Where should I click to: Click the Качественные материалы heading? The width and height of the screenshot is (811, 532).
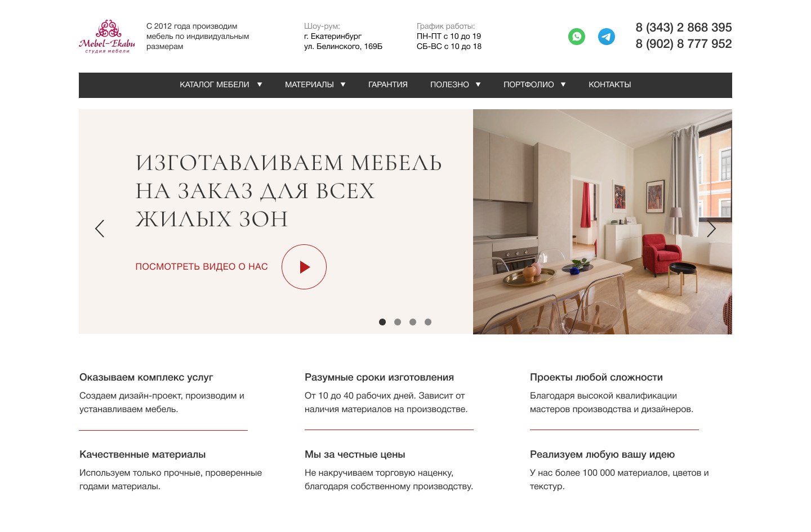[142, 454]
